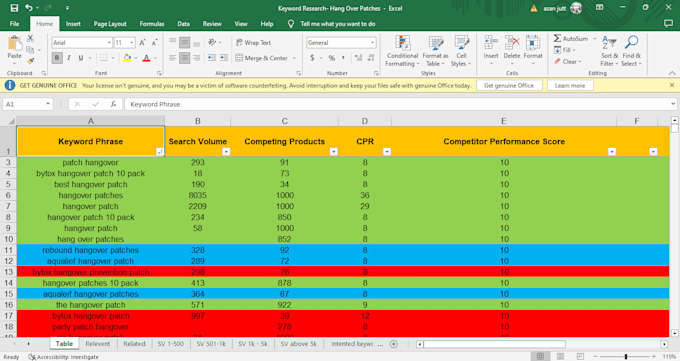Open the Relevent sheet tab

click(98, 344)
